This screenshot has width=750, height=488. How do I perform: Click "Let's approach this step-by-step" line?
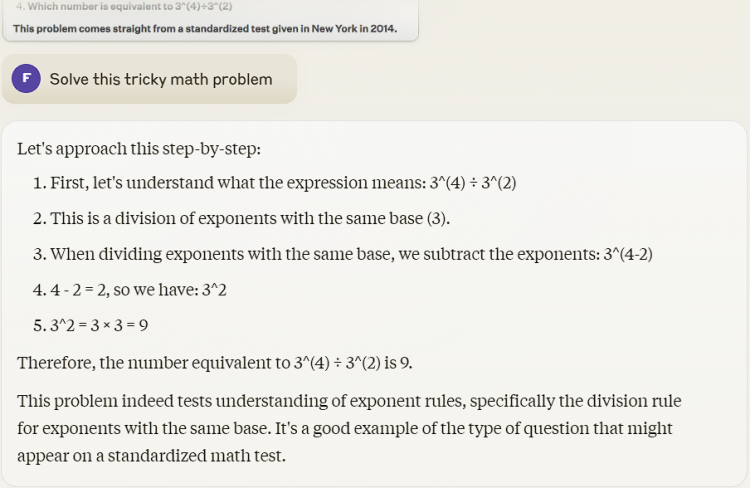click(x=139, y=148)
